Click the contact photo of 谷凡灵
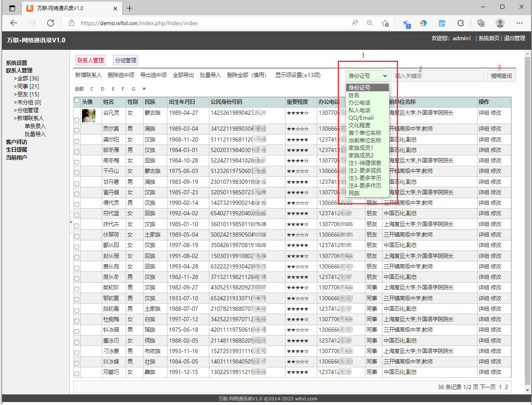 (x=89, y=116)
